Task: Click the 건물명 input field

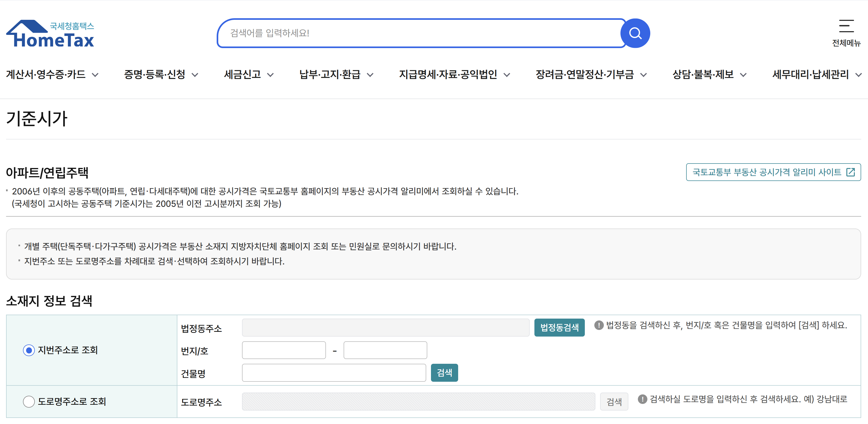Action: coord(334,373)
